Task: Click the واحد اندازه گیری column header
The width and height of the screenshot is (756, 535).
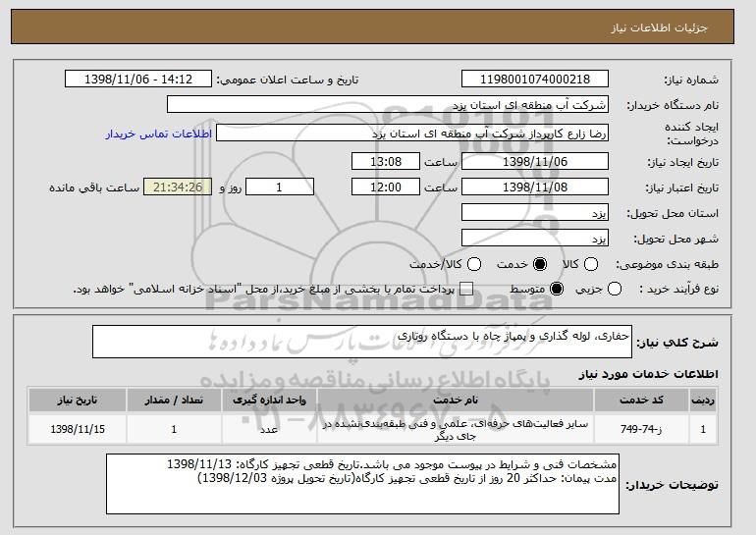Action: [x=269, y=401]
